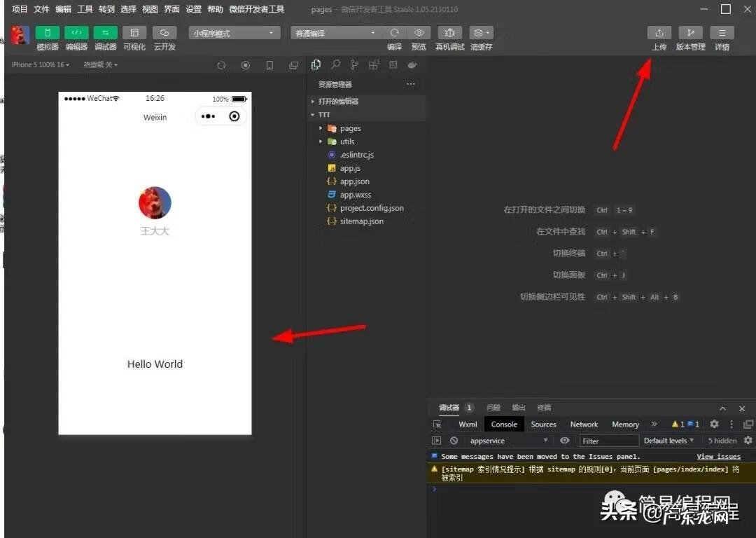
Task: Click the console Filter input field
Action: (x=609, y=441)
